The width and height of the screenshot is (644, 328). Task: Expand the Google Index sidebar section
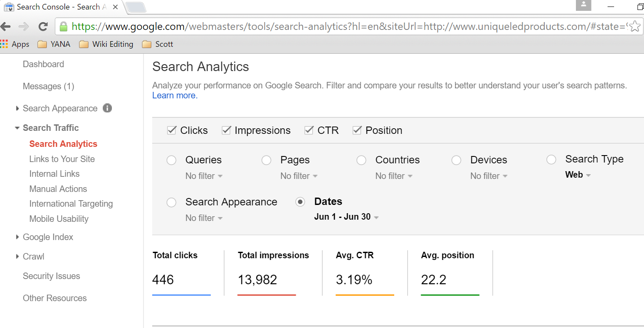(x=48, y=237)
